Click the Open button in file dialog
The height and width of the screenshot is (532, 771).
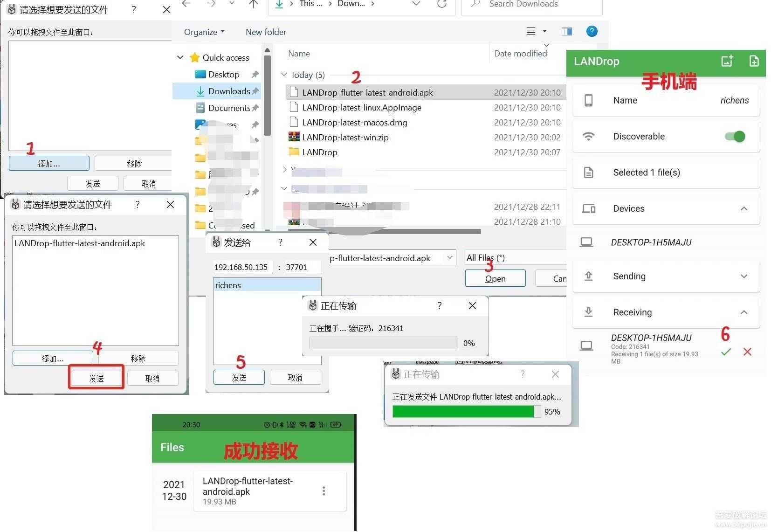pos(495,278)
